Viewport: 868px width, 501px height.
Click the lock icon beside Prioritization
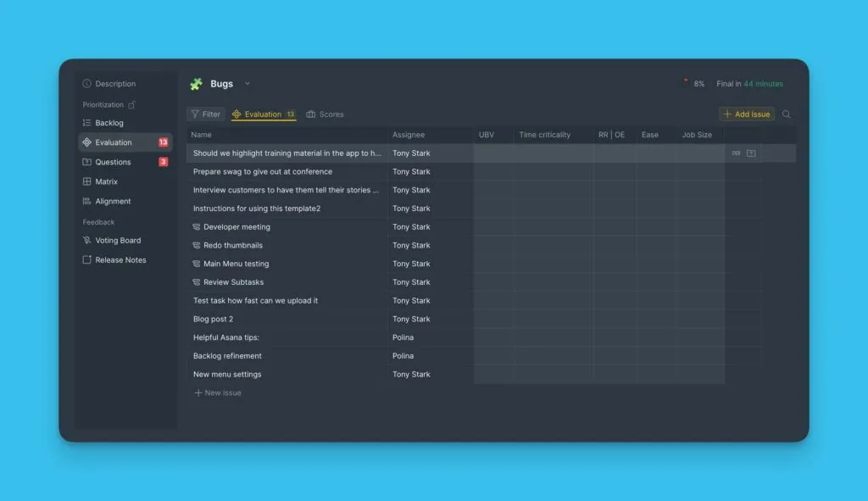tap(131, 105)
